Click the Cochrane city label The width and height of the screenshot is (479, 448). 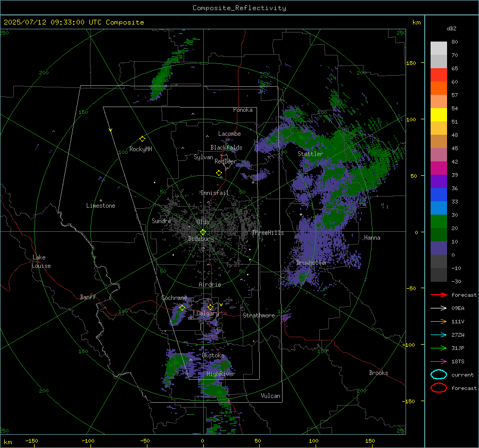pos(174,298)
